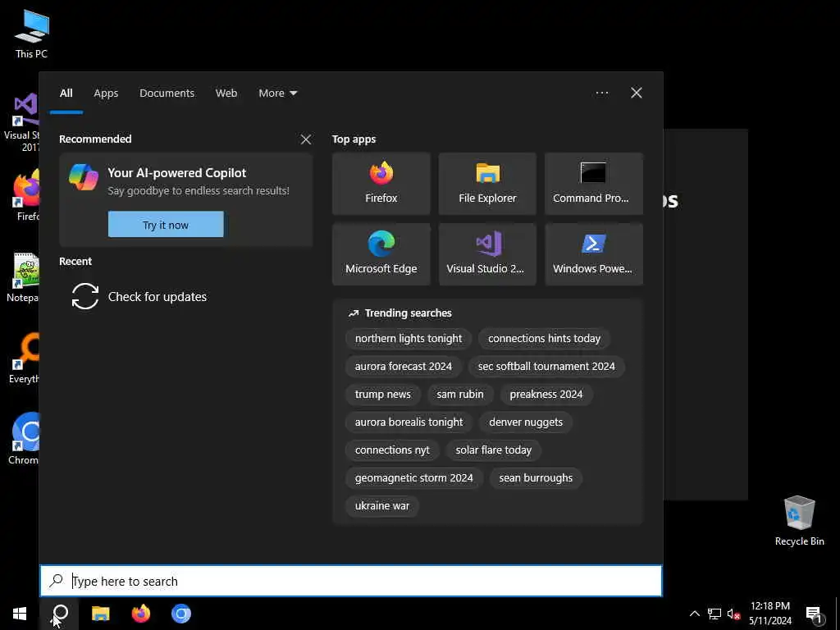Screen dimensions: 840x630
Task: Click the muted volume tray icon
Action: [733, 614]
